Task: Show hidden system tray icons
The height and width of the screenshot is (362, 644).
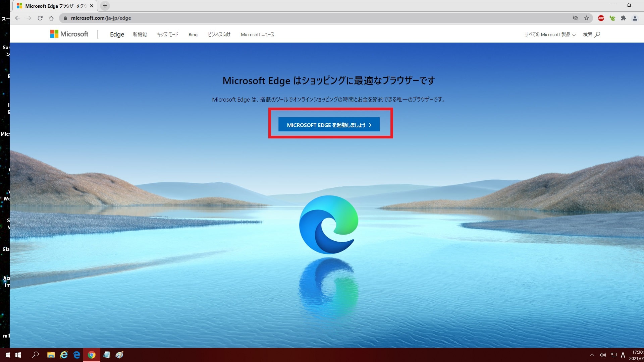Action: (592, 355)
